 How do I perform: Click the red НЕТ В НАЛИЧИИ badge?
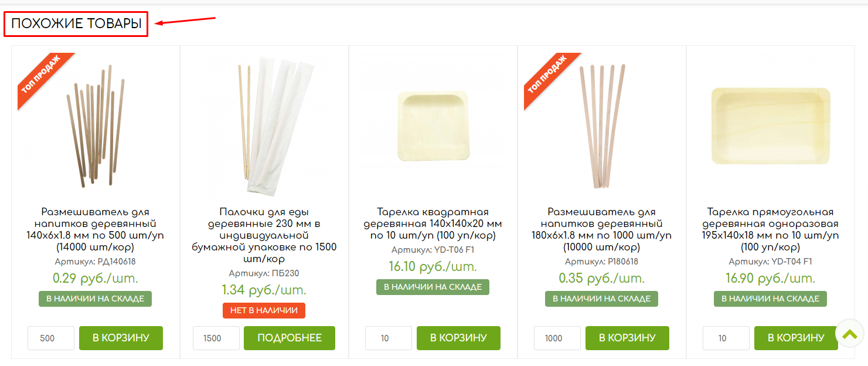pos(264,310)
